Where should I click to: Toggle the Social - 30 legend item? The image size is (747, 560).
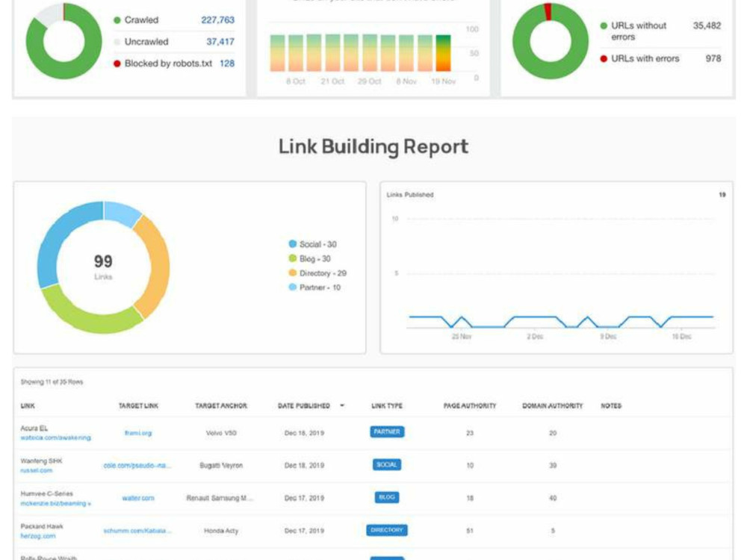pyautogui.click(x=312, y=244)
